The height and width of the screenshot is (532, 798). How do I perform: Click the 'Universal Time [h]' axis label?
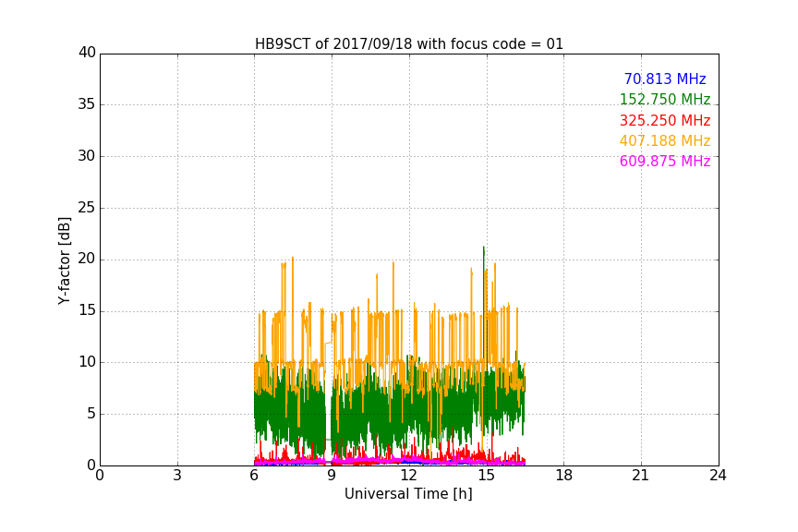(x=408, y=494)
